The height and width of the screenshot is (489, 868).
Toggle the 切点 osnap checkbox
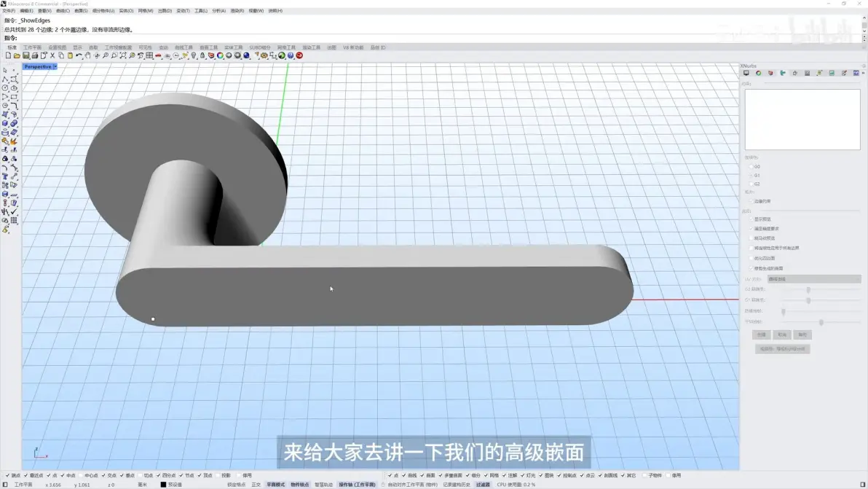pyautogui.click(x=141, y=476)
